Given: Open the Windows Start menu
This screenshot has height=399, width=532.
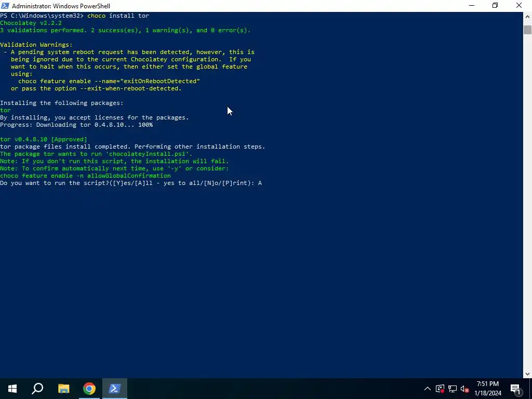Looking at the screenshot, I should coord(12,389).
